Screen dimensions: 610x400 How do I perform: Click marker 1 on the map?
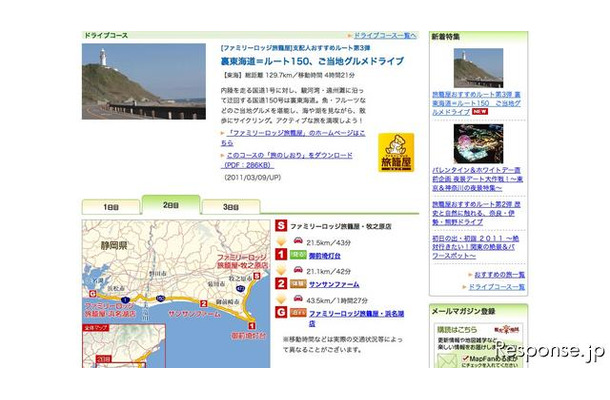point(252,326)
